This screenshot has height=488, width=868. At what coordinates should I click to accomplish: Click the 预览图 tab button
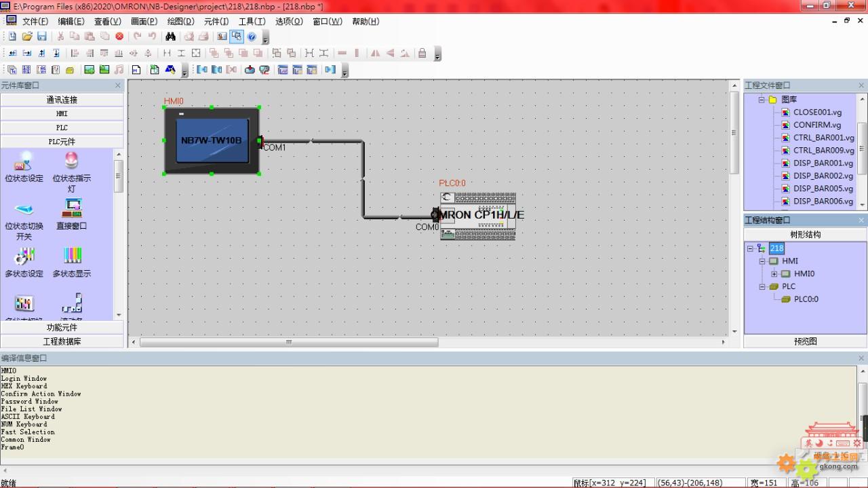coord(805,341)
